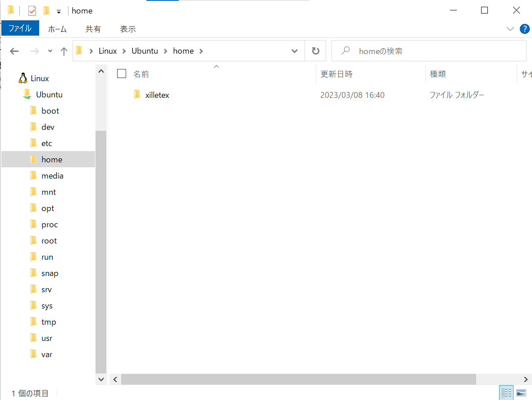Select the root folder in the tree
This screenshot has height=400, width=532.
[48, 241]
